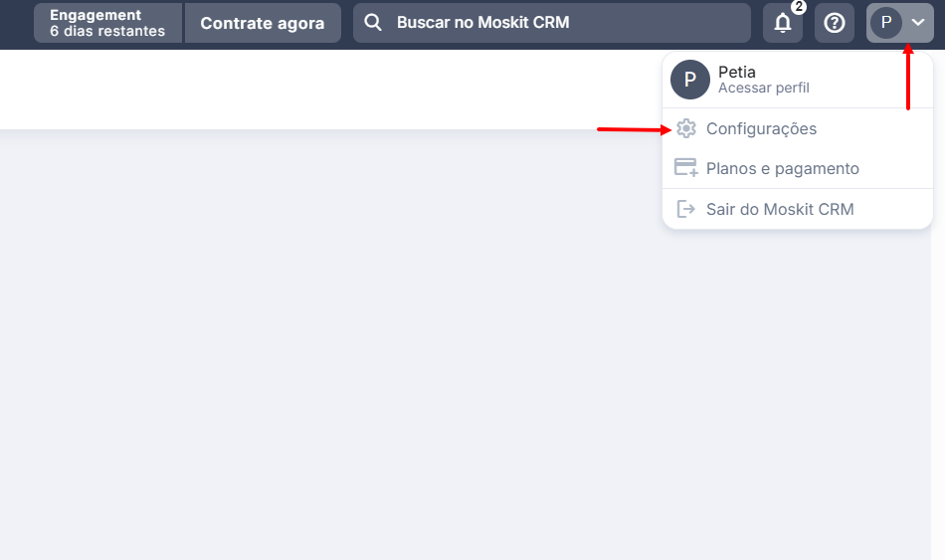Click the Configurações gear icon
The image size is (945, 560).
[x=685, y=128]
